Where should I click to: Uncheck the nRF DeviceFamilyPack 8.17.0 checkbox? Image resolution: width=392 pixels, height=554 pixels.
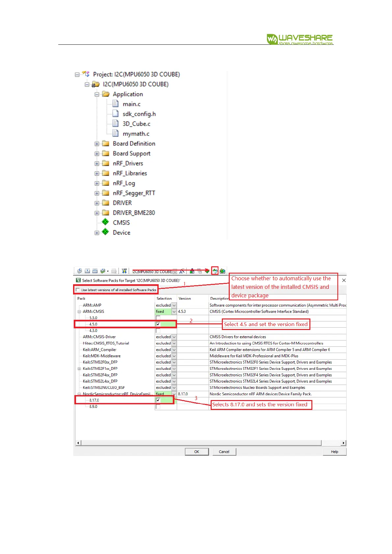158,400
